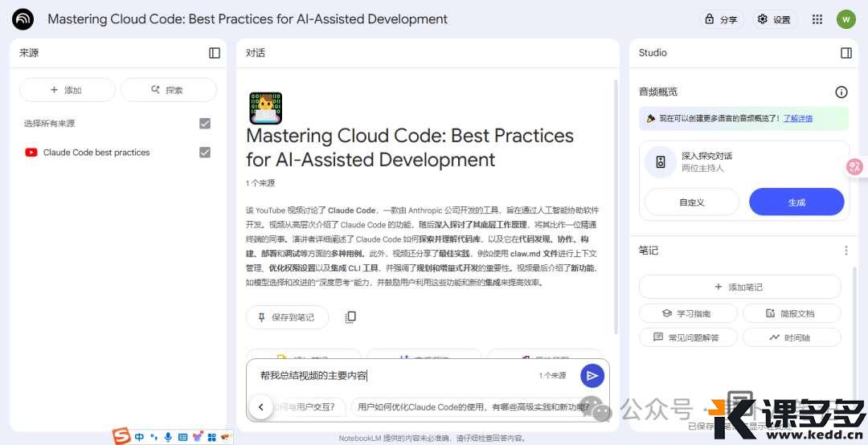Click the Claude Code best practices source name
Screen dimensions: 868x445
pyautogui.click(x=96, y=152)
